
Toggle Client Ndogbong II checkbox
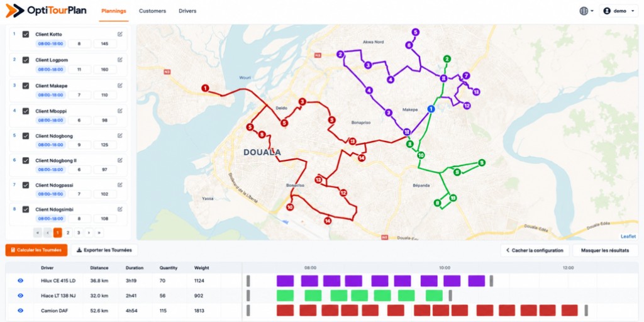pos(26,160)
